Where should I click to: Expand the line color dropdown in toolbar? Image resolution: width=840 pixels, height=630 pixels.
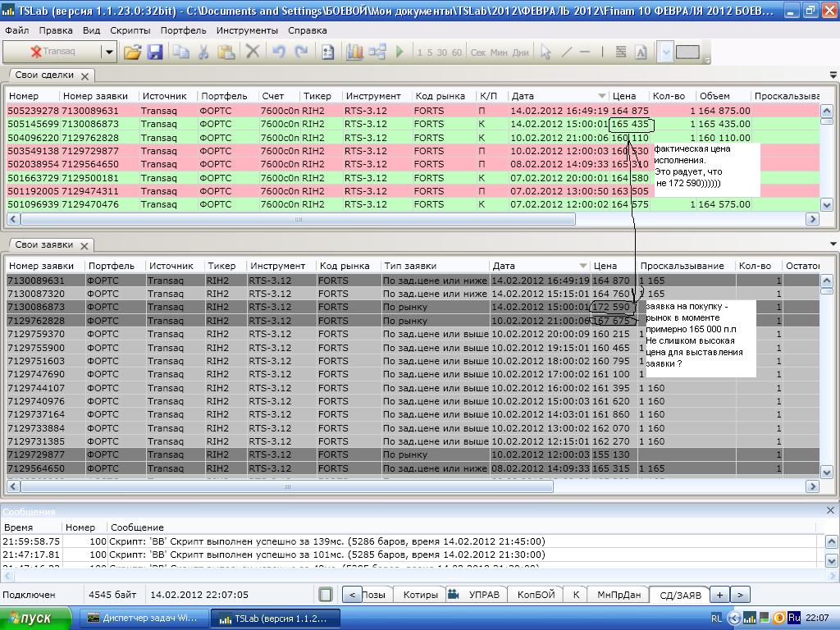pos(666,52)
